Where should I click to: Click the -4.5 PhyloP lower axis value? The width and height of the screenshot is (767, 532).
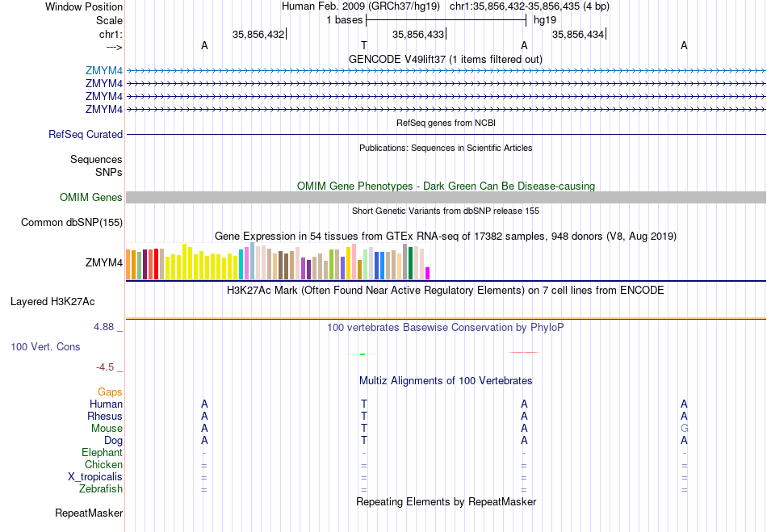click(x=105, y=367)
